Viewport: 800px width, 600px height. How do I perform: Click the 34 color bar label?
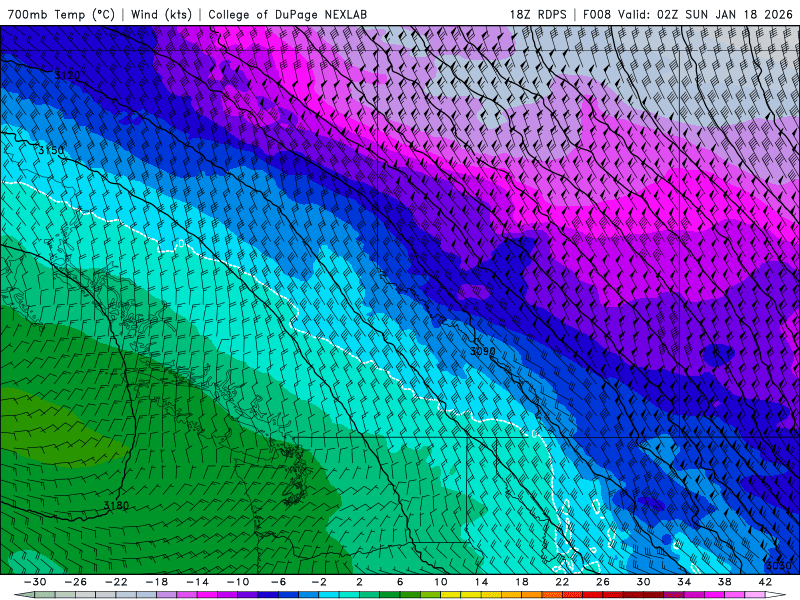(684, 582)
